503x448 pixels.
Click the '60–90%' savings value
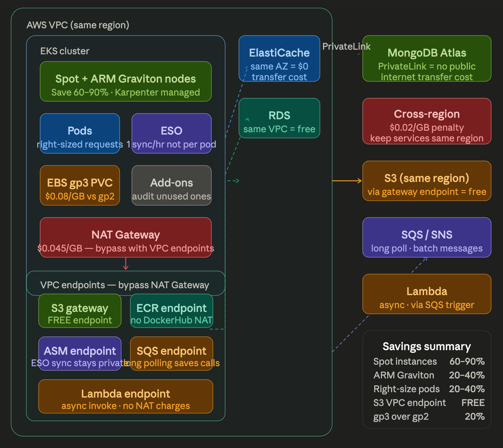[x=467, y=362]
